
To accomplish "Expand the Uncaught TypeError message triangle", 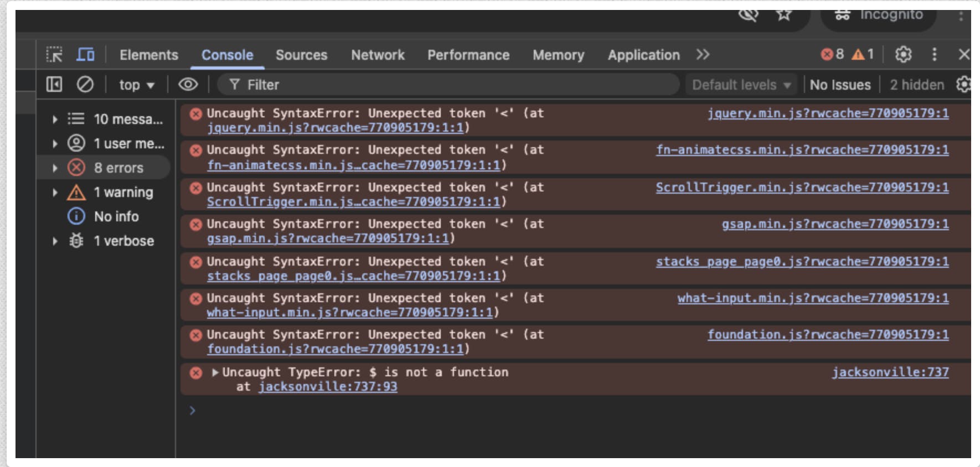I will pyautogui.click(x=215, y=372).
